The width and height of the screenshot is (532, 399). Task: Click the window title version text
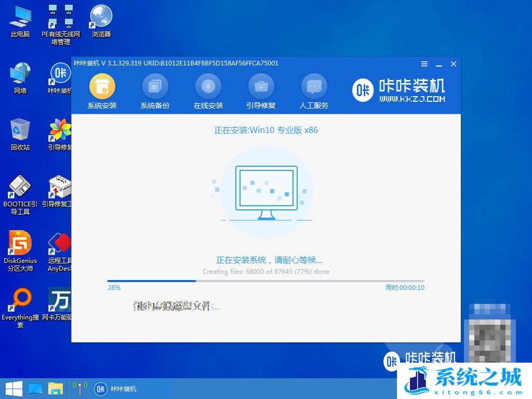176,63
